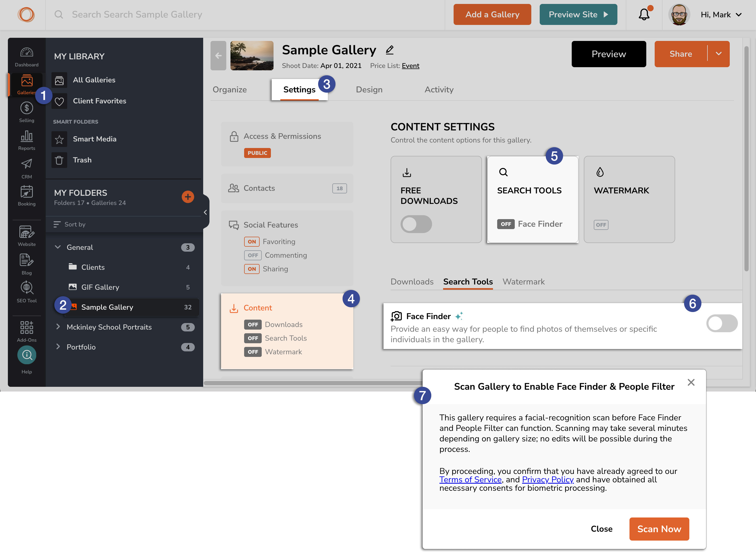Expand the Mckinley School Portraits folder
This screenshot has width=756, height=560.
coord(58,327)
